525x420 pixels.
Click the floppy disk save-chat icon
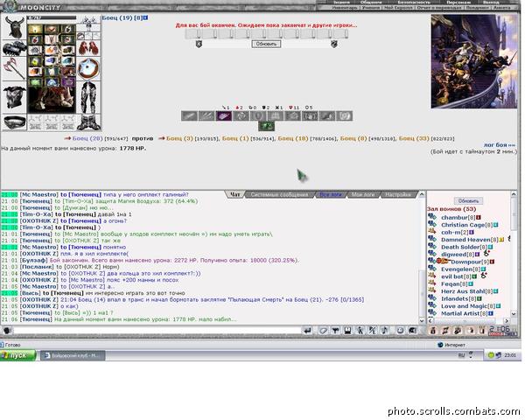coord(347,331)
